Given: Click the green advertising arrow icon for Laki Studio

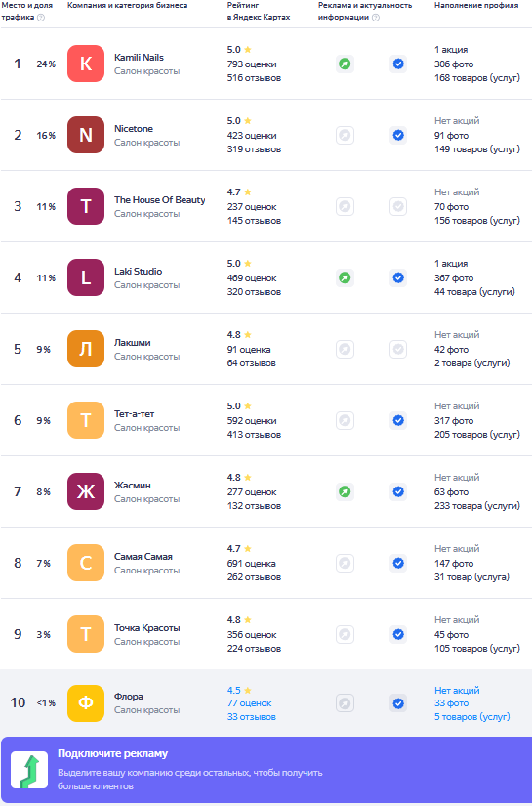Looking at the screenshot, I should pyautogui.click(x=346, y=278).
